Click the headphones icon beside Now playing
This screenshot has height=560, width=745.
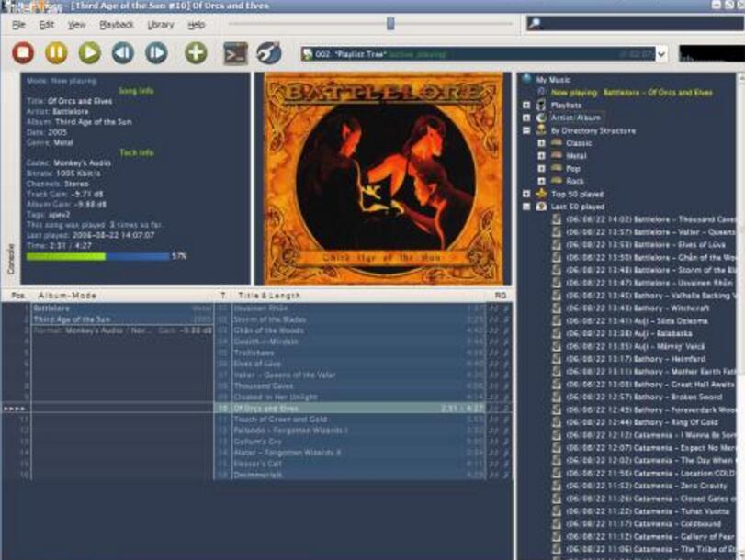coord(542,92)
